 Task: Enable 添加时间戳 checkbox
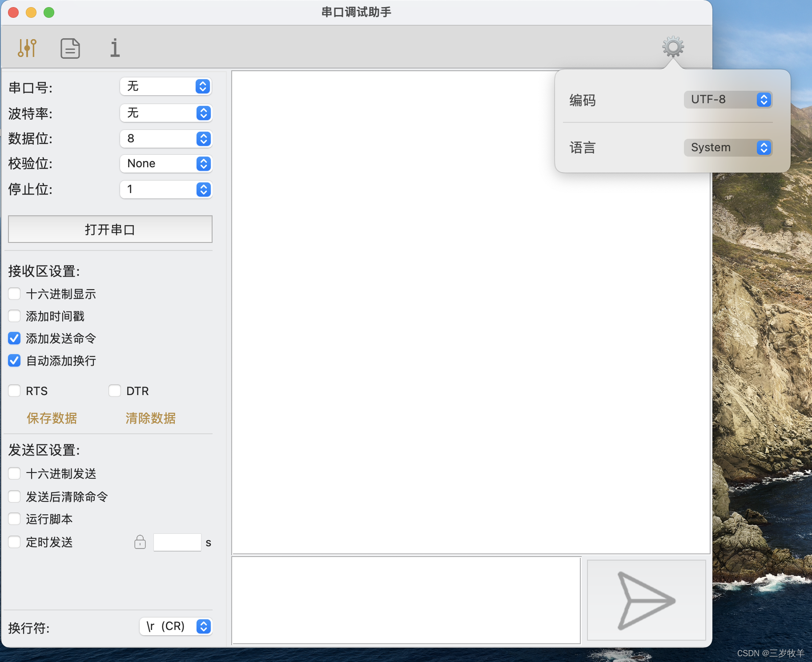tap(14, 316)
